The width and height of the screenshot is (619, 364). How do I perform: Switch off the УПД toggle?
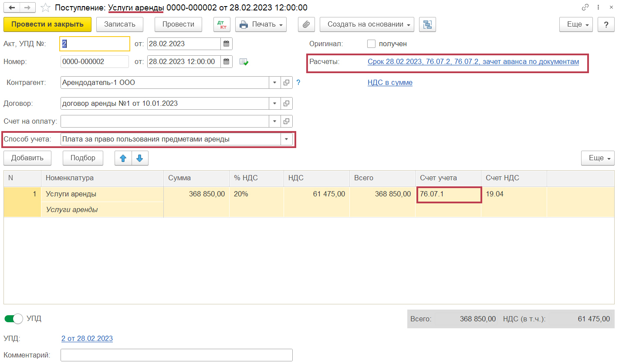click(14, 319)
